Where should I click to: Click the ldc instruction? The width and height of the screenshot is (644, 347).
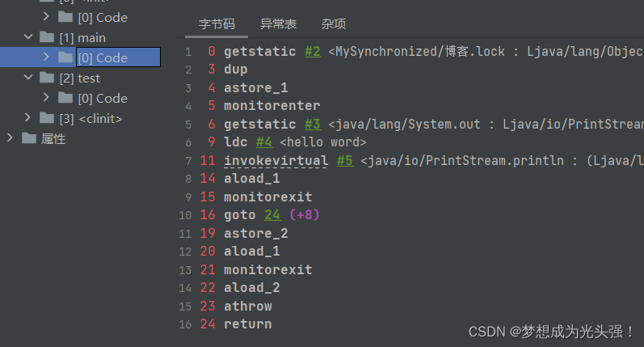236,142
